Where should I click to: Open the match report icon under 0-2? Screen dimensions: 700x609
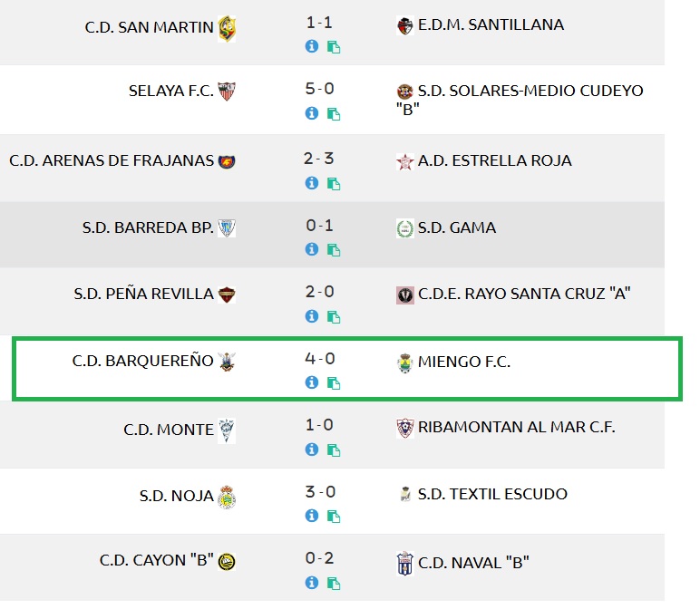[x=333, y=584]
